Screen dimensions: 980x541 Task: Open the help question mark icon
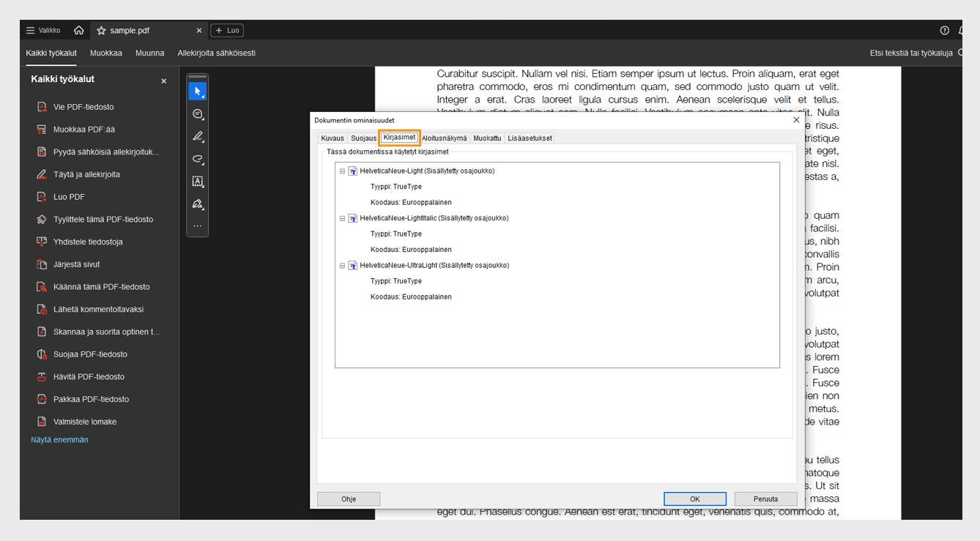pos(944,31)
